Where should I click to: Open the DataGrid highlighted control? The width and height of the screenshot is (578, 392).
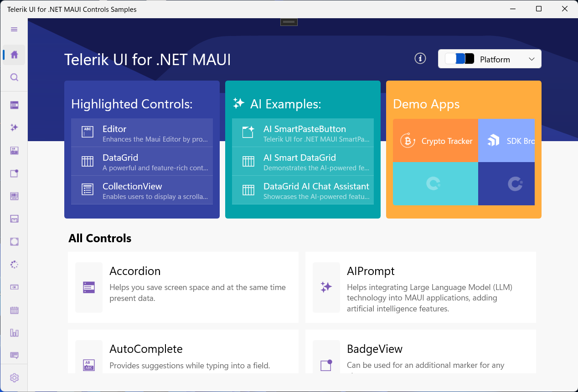pos(142,161)
